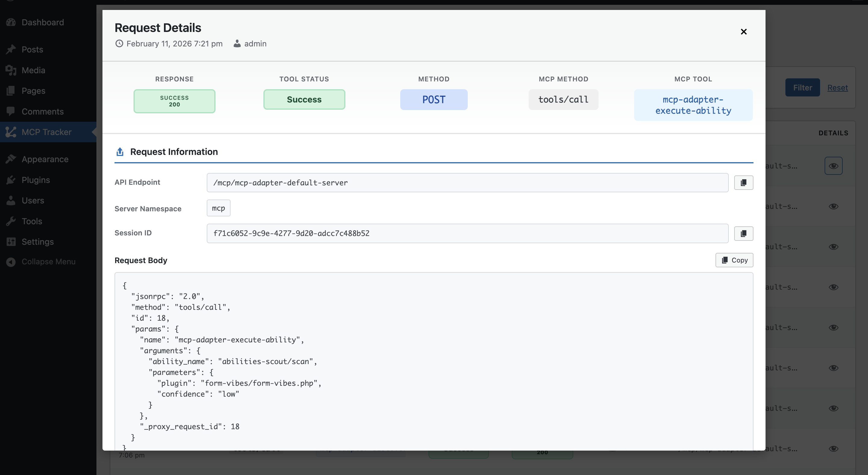Open Tools via the wrench icon

point(11,221)
